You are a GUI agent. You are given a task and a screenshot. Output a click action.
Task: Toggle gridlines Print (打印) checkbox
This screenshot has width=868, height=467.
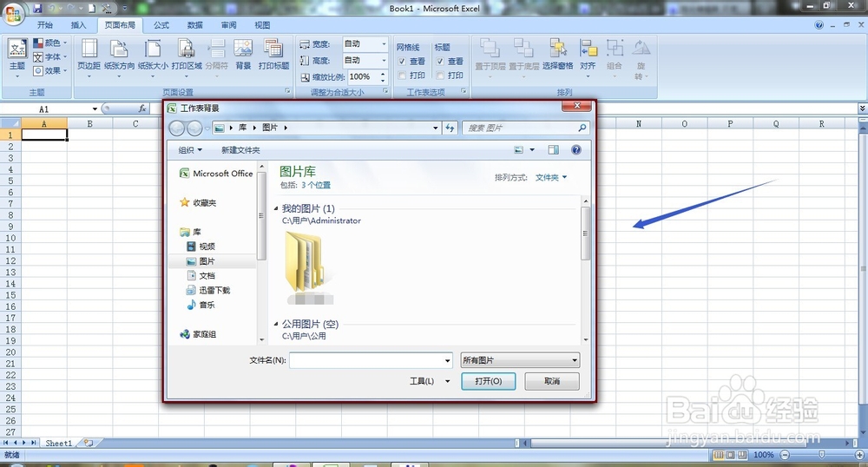(403, 76)
